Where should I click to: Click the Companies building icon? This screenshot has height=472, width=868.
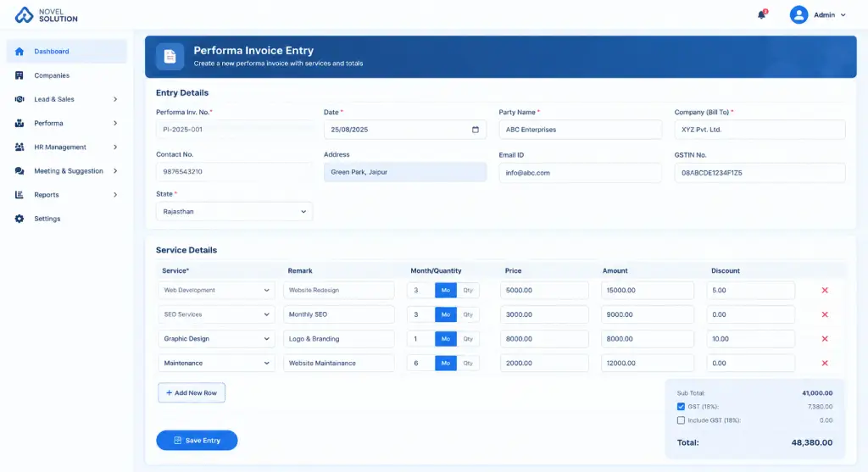tap(19, 75)
